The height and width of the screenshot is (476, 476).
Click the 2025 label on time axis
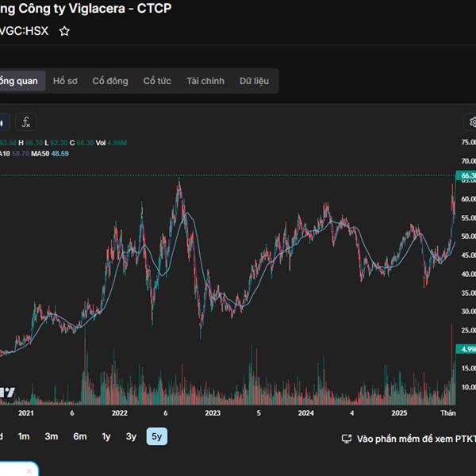pyautogui.click(x=399, y=413)
